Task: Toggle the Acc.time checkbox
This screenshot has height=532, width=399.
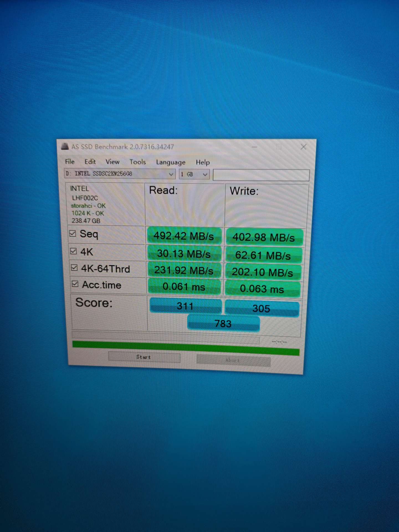Action: pos(75,284)
